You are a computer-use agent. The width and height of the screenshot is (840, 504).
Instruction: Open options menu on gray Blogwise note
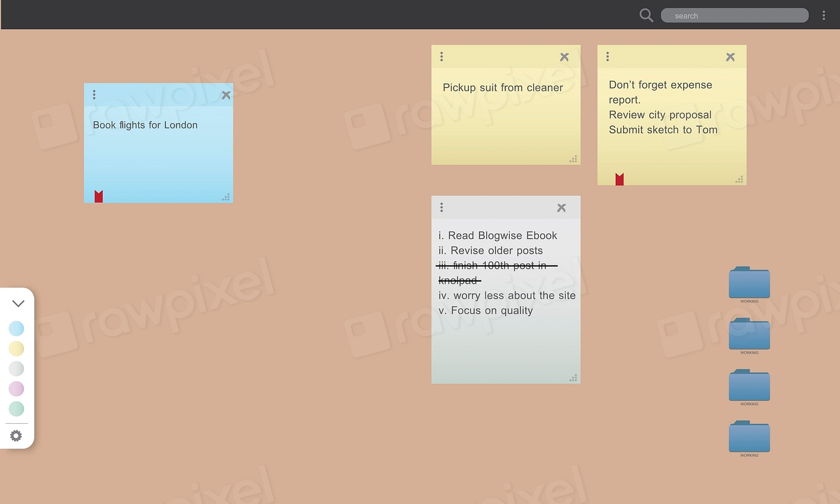[x=442, y=207]
